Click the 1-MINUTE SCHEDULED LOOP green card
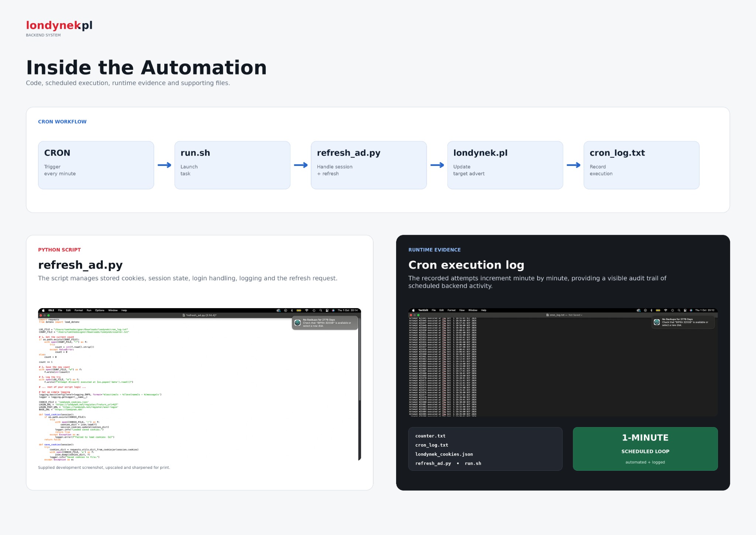The height and width of the screenshot is (535, 756). (645, 449)
